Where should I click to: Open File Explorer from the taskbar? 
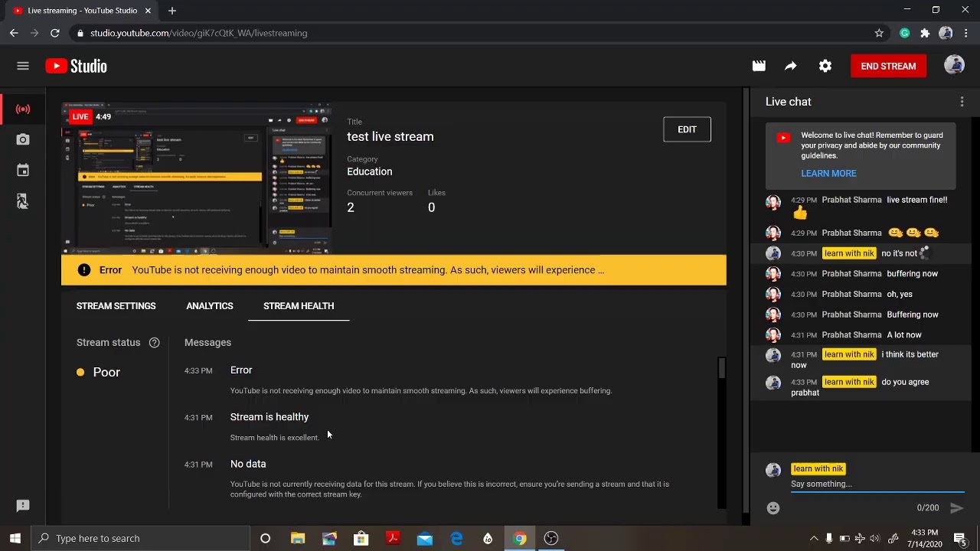pos(298,538)
